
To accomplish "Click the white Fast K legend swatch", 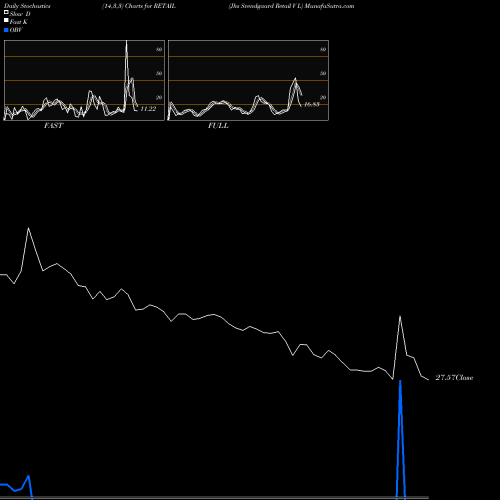I will 6,21.
